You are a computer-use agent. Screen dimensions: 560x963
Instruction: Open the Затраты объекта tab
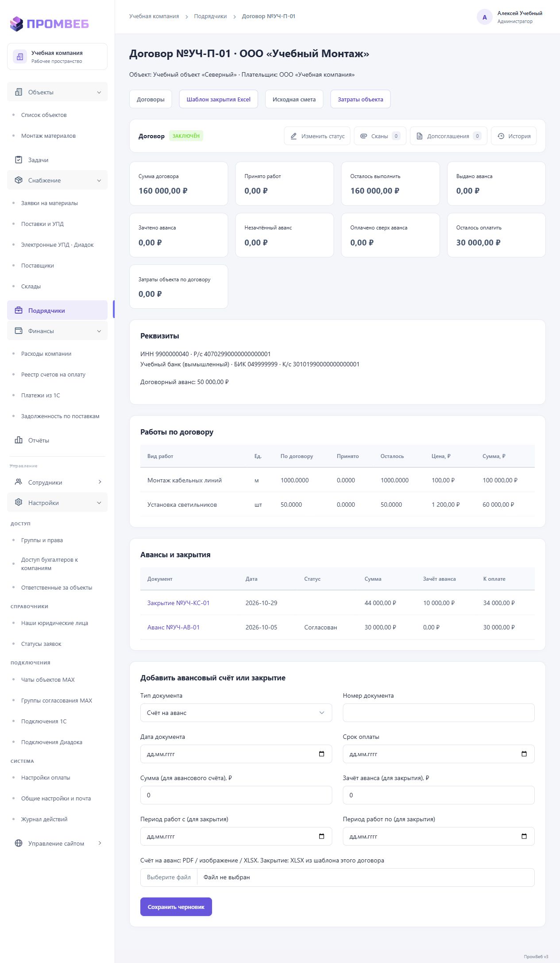(x=360, y=99)
